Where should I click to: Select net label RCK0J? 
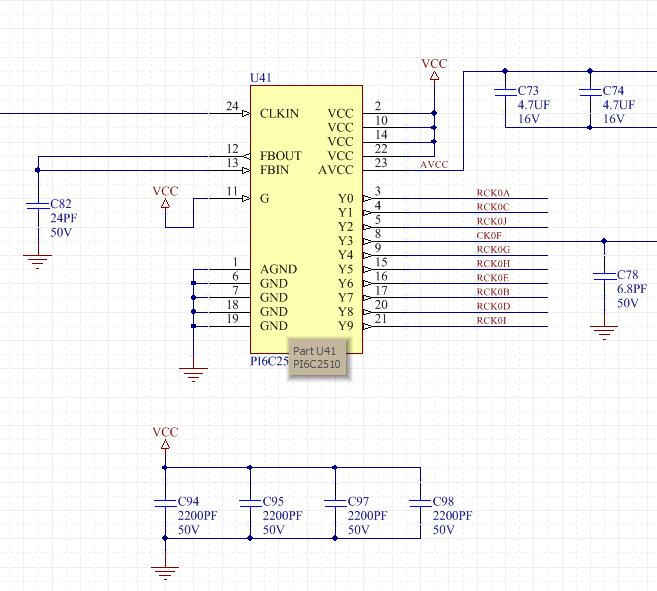tap(492, 221)
